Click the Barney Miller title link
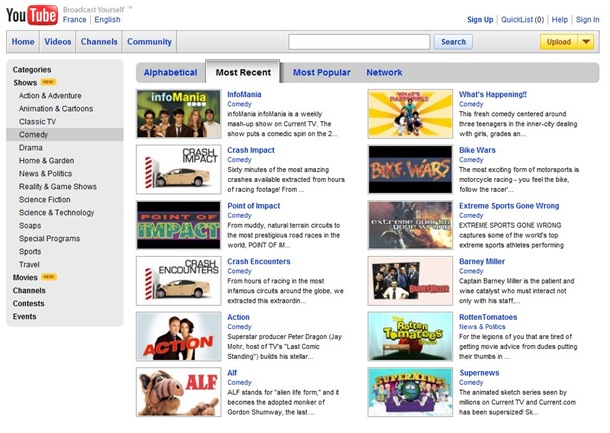 (482, 261)
